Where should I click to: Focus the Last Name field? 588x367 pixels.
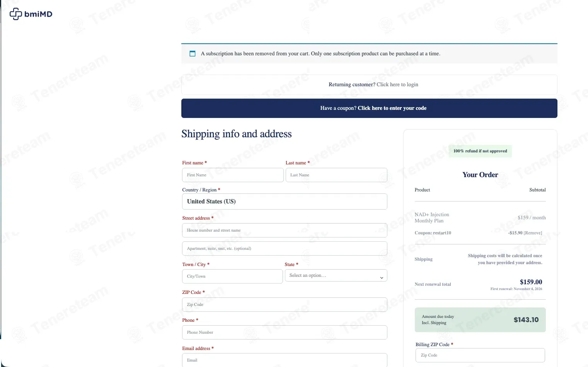click(336, 175)
